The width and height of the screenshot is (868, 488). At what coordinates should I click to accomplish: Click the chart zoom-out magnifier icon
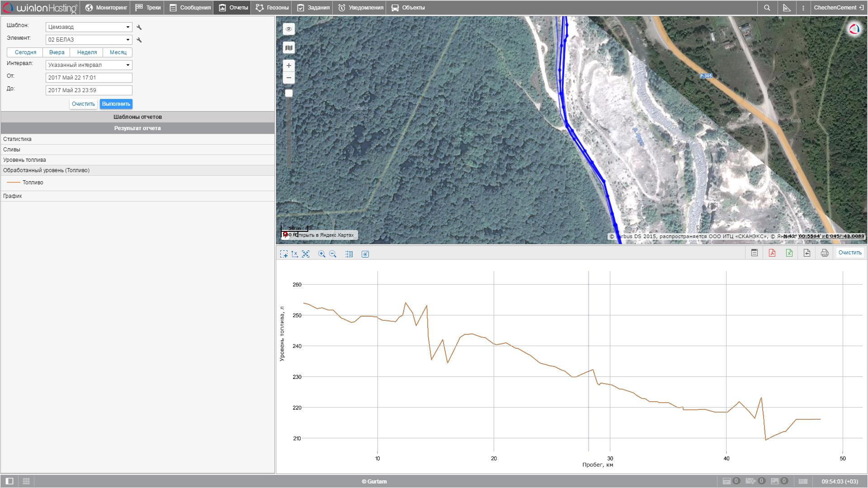333,254
